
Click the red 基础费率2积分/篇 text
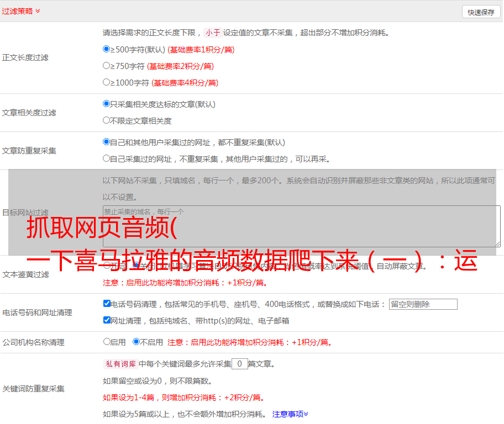coord(180,66)
